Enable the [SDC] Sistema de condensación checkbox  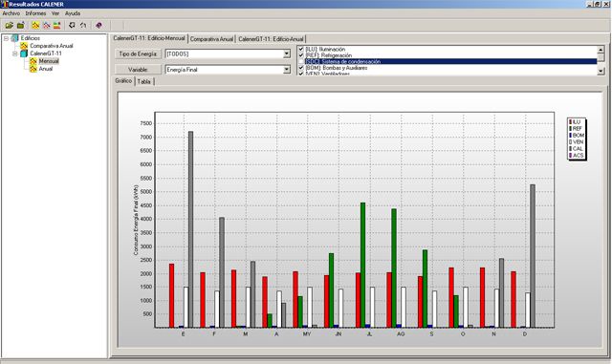301,62
